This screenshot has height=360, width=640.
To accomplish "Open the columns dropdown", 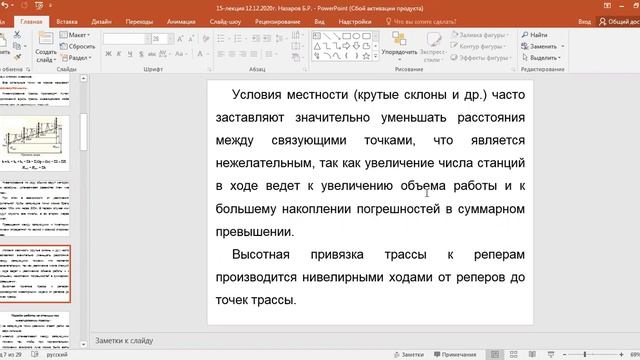I will 270,54.
